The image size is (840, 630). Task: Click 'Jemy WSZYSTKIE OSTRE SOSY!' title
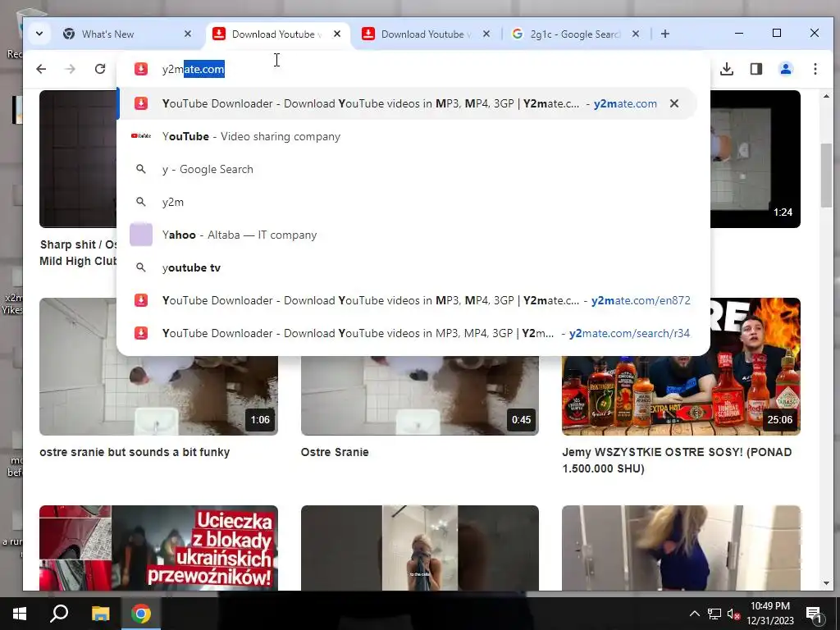click(x=677, y=460)
